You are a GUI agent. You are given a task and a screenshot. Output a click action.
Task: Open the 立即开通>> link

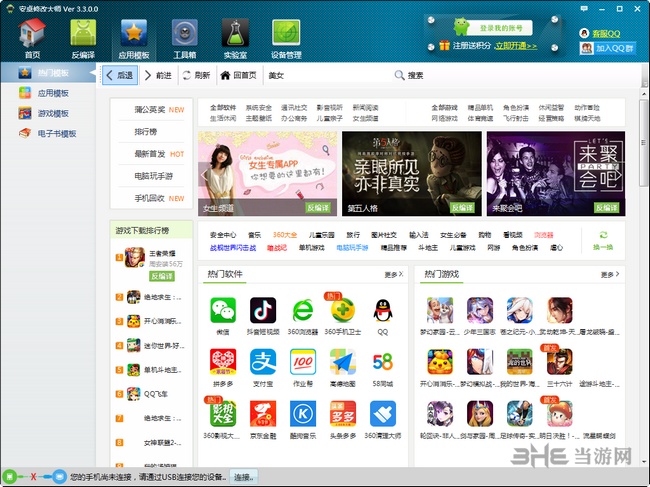coord(516,46)
